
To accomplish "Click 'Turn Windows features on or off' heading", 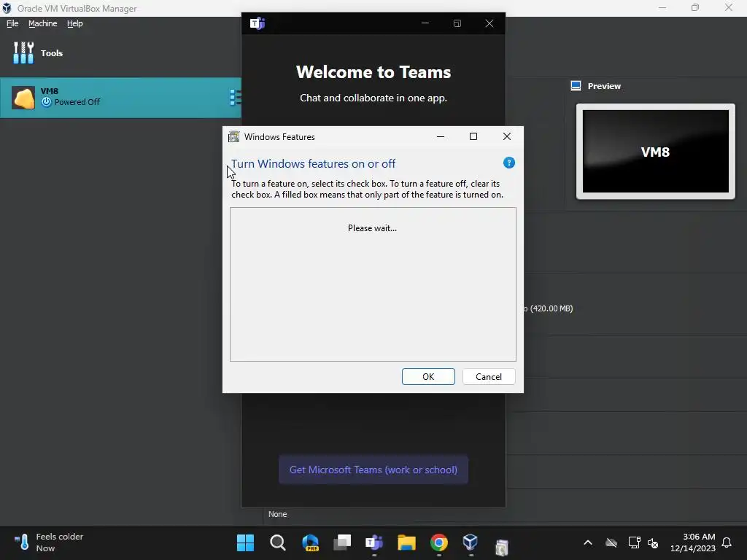I will pos(313,164).
